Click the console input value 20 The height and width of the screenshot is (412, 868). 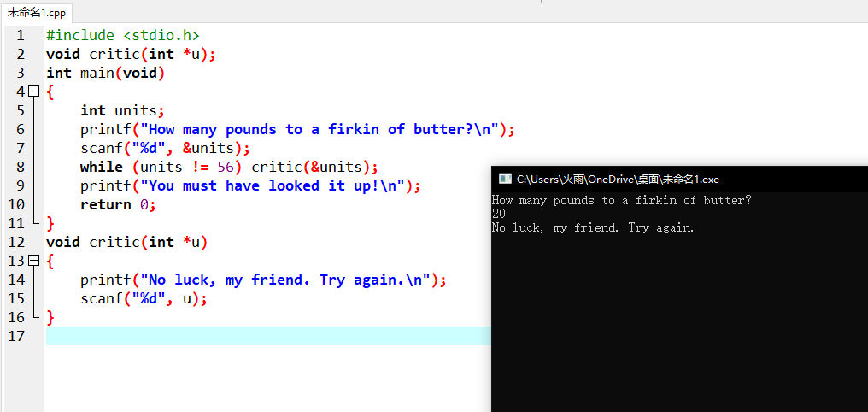(498, 214)
